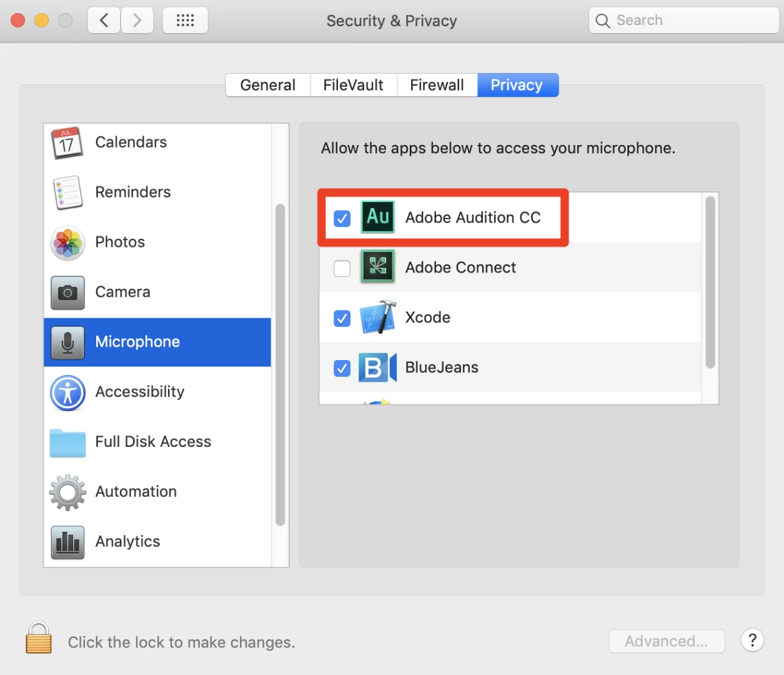Select the Reminders category label
The image size is (784, 675).
(x=133, y=192)
